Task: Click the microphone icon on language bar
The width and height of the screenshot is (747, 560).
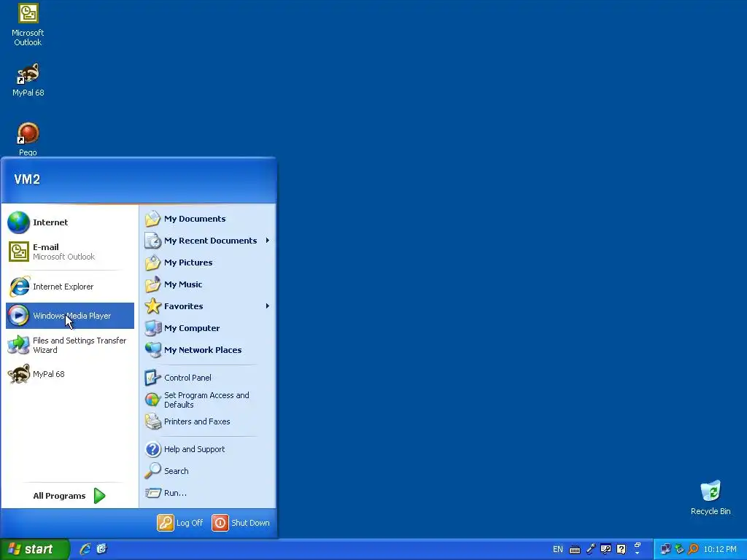Action: (591, 549)
